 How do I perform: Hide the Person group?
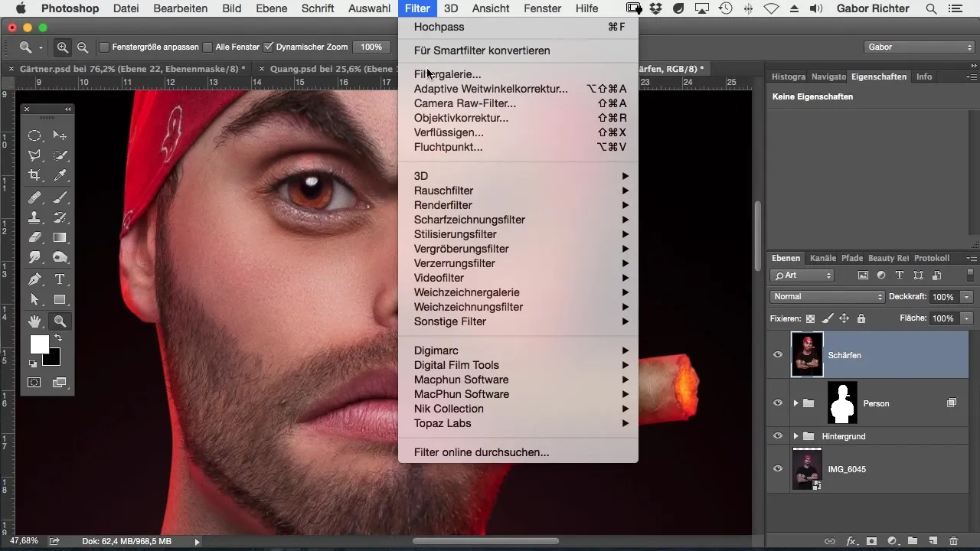(778, 403)
